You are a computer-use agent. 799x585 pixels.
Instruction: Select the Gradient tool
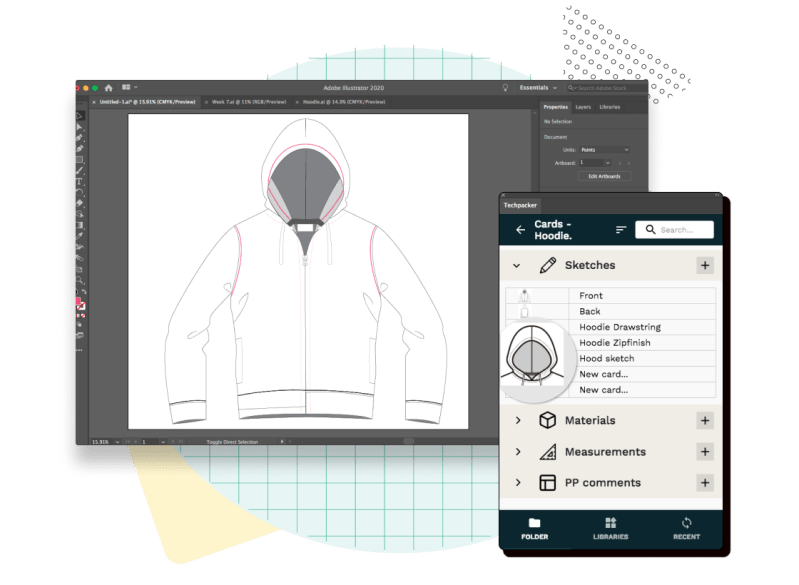tap(79, 225)
